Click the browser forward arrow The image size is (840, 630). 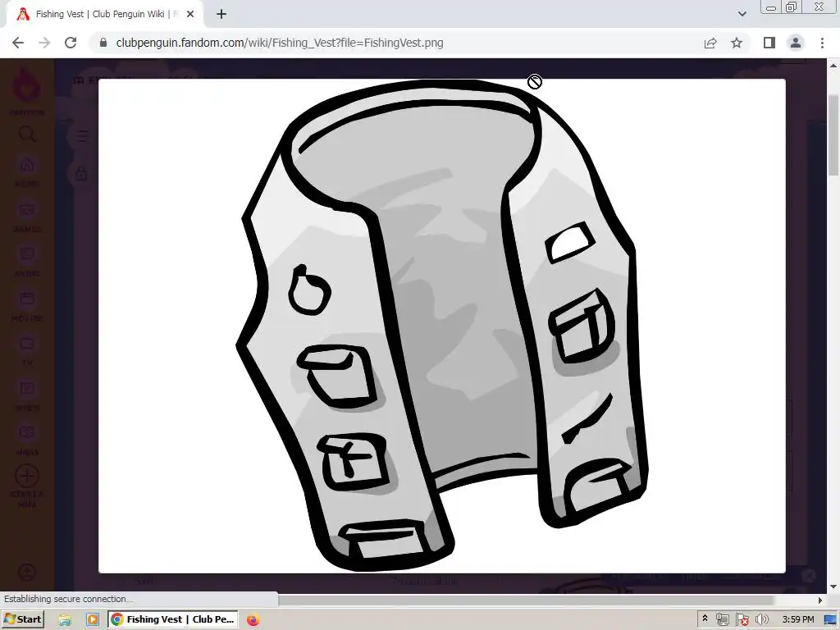pos(44,43)
